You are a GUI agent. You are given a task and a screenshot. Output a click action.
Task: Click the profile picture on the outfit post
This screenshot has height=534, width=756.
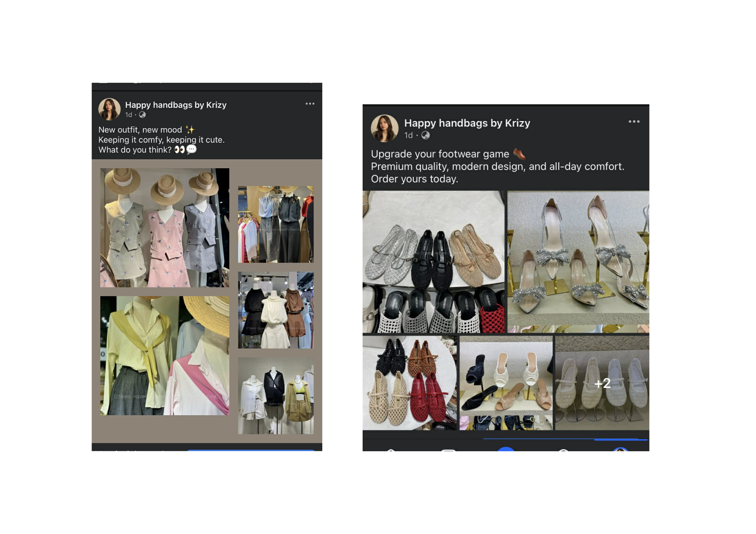coord(109,109)
